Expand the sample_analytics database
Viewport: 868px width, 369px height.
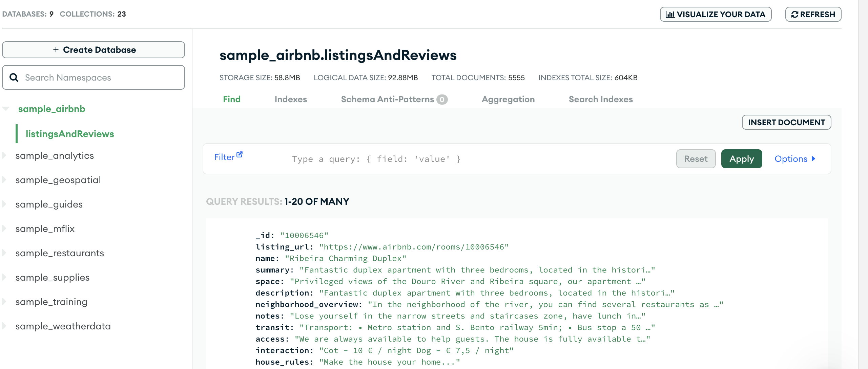[4, 155]
